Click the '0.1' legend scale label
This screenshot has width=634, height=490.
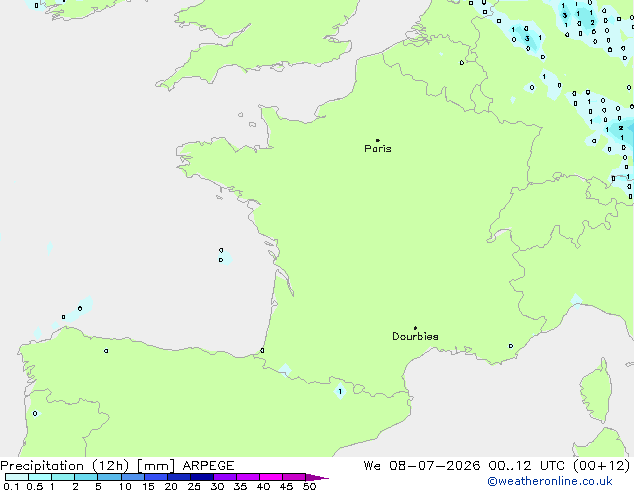click(11, 486)
